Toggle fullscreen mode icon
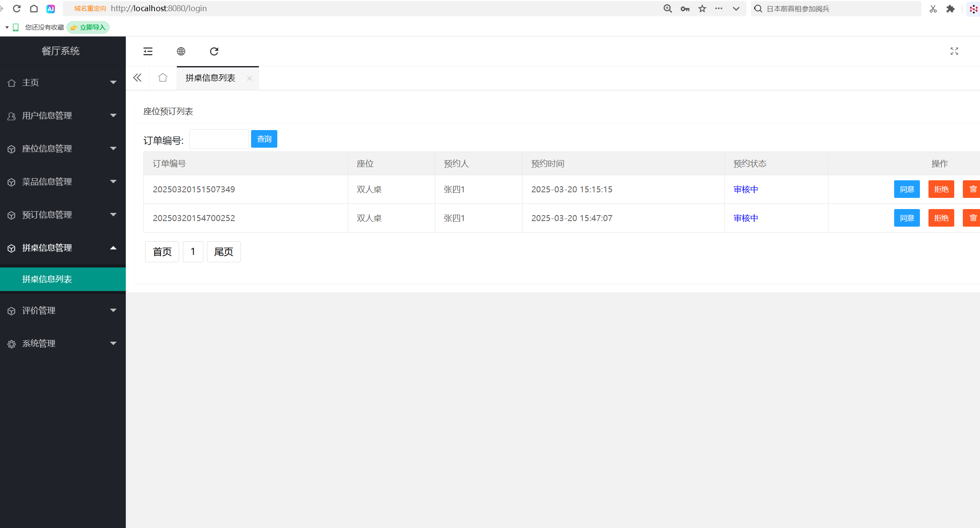The width and height of the screenshot is (980, 528). (954, 52)
